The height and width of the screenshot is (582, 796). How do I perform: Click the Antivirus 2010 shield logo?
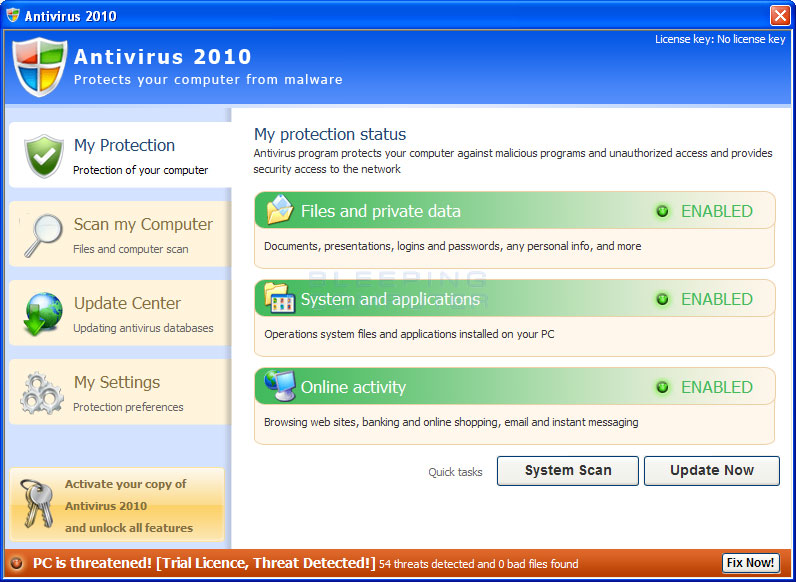coord(40,67)
